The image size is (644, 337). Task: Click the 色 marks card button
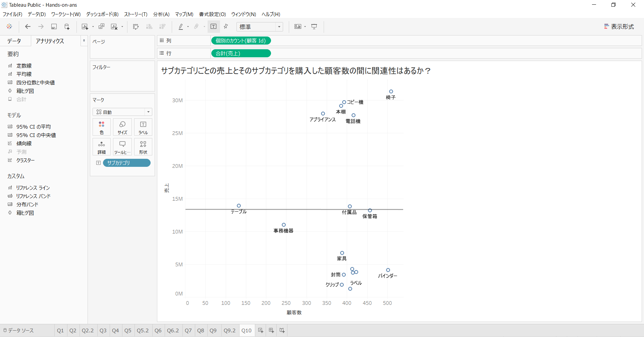tap(102, 127)
